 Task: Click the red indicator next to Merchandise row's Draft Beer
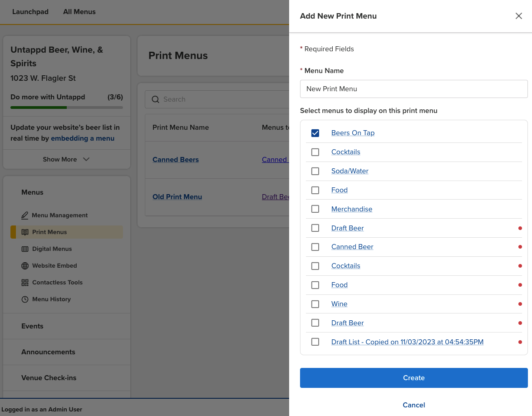click(520, 228)
